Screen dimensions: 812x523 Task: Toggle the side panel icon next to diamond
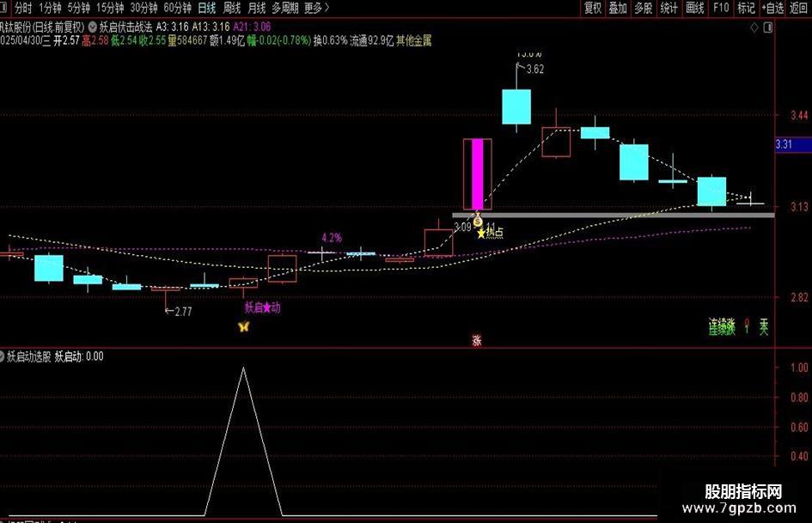point(768,27)
